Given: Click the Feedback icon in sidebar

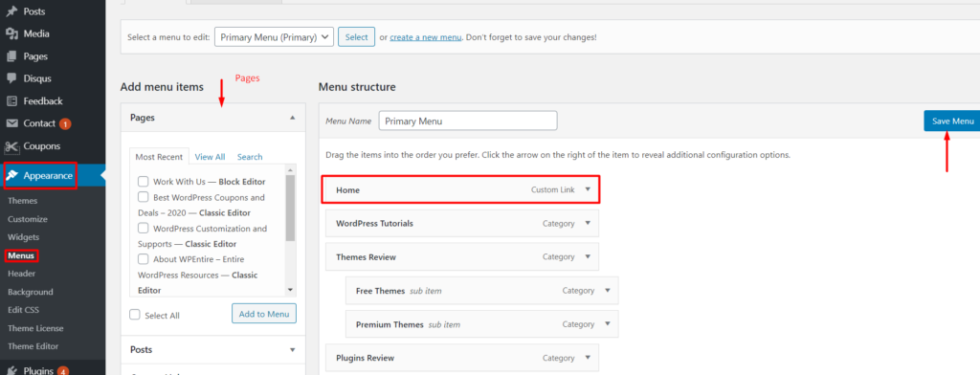Looking at the screenshot, I should [x=11, y=101].
